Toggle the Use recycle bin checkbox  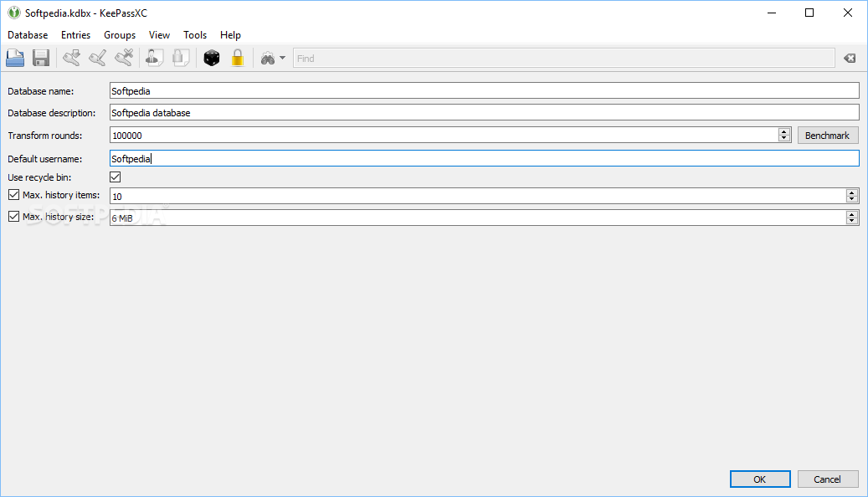(x=116, y=177)
